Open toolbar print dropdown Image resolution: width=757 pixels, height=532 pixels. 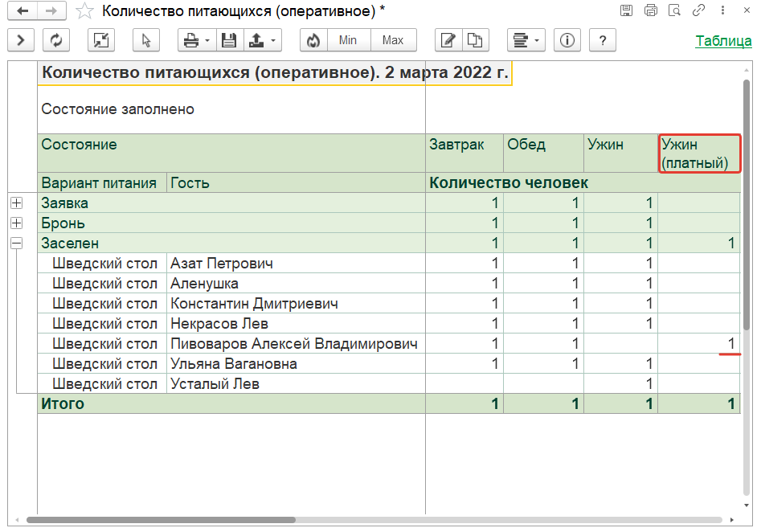point(197,40)
